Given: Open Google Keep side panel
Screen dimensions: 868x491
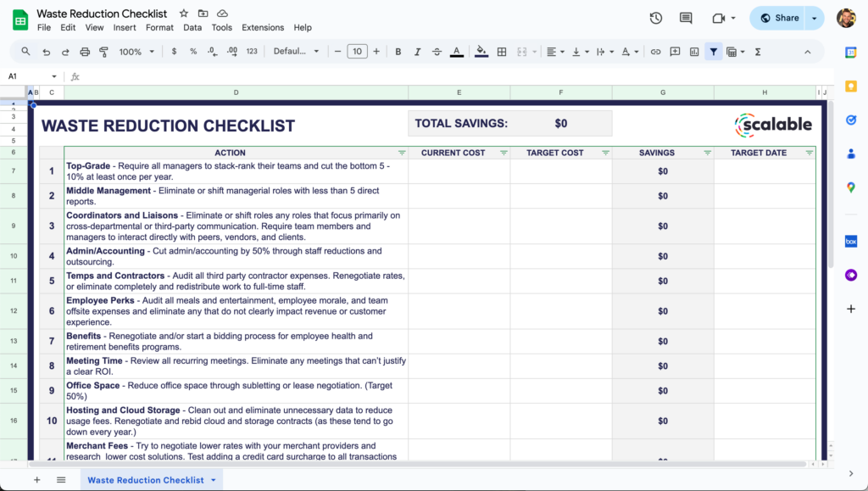Looking at the screenshot, I should pos(851,86).
